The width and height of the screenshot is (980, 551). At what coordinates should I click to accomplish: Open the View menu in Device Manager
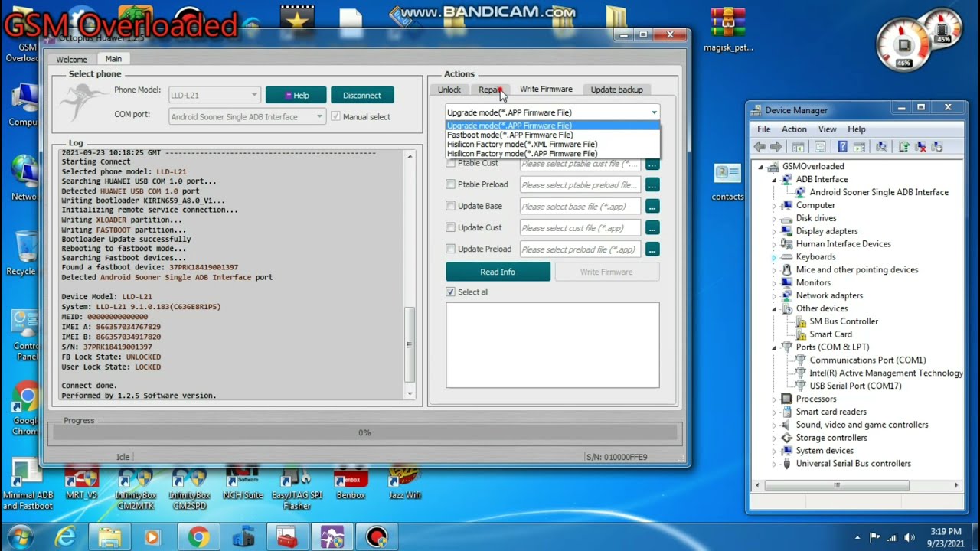pyautogui.click(x=827, y=129)
